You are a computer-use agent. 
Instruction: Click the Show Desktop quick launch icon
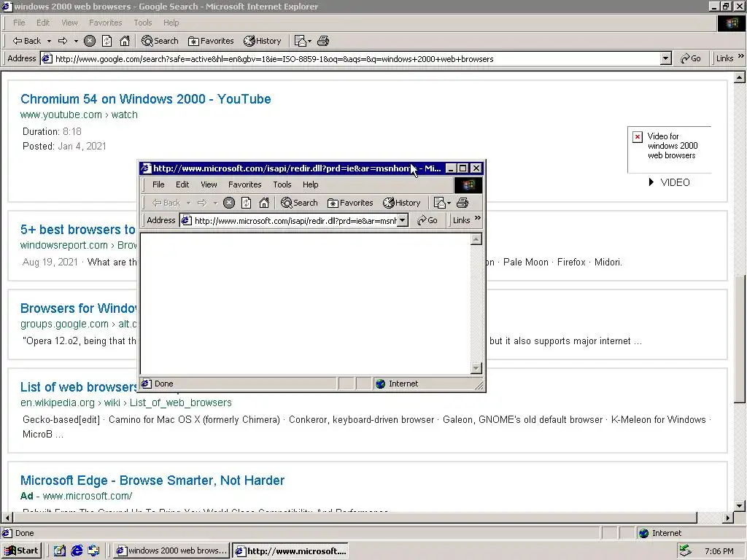[x=59, y=551]
